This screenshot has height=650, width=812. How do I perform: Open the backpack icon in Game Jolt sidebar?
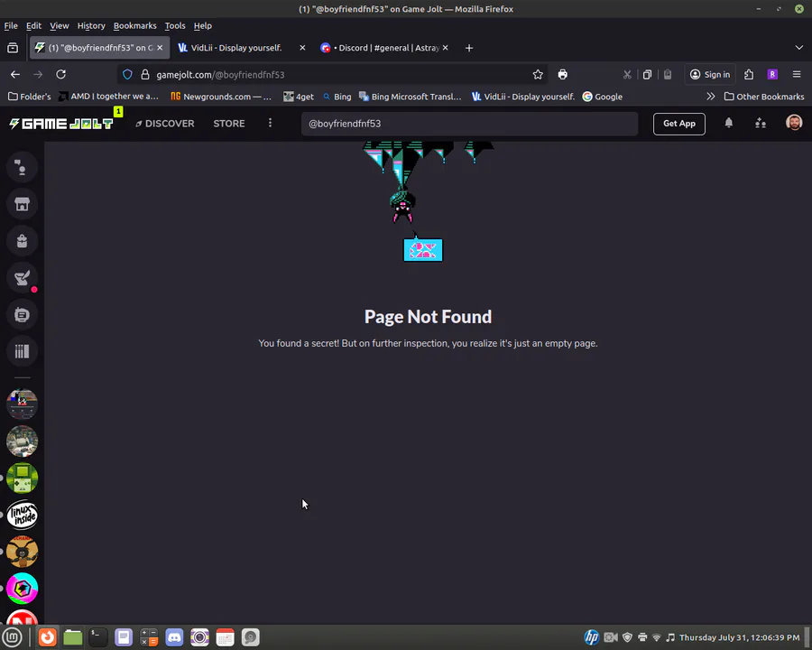[22, 241]
